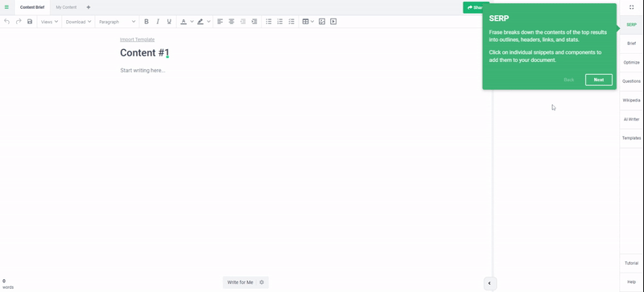The height and width of the screenshot is (292, 644).
Task: Insert an image
Action: click(322, 22)
